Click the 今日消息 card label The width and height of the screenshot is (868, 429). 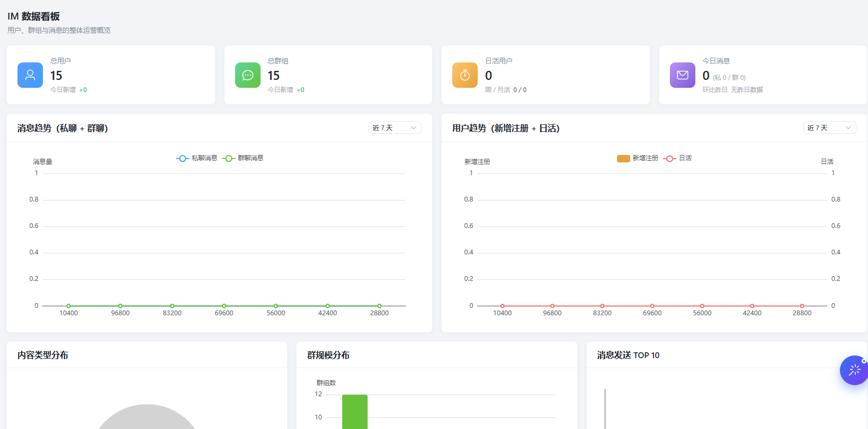click(x=716, y=61)
